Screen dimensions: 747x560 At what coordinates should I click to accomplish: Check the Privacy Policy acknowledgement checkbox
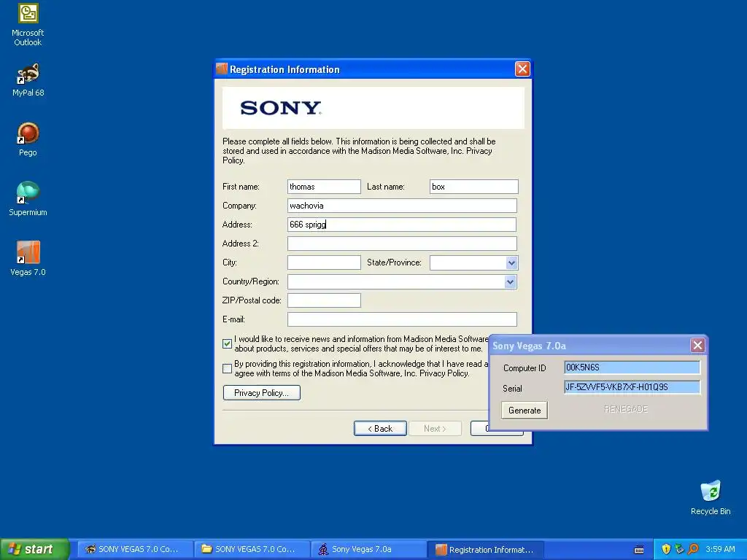pyautogui.click(x=228, y=368)
